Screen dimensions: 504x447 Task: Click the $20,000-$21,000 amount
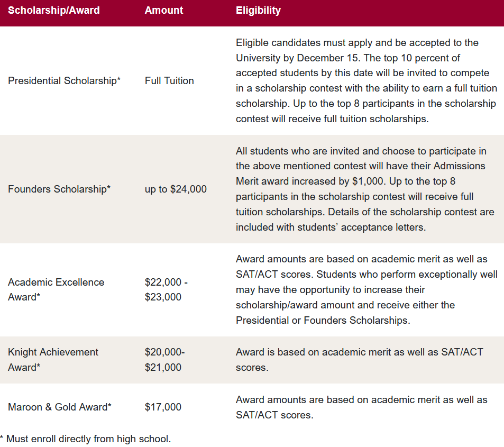coord(164,360)
